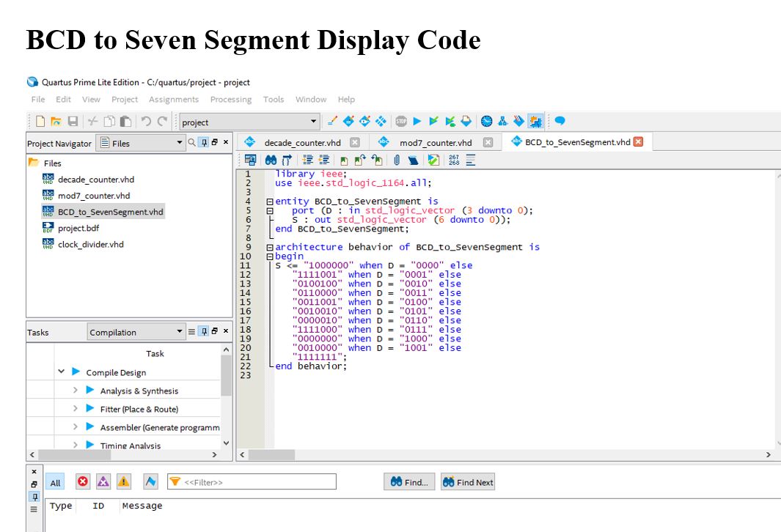781x532 pixels.
Task: Click the blue speech bubble icon
Action: pos(560,121)
